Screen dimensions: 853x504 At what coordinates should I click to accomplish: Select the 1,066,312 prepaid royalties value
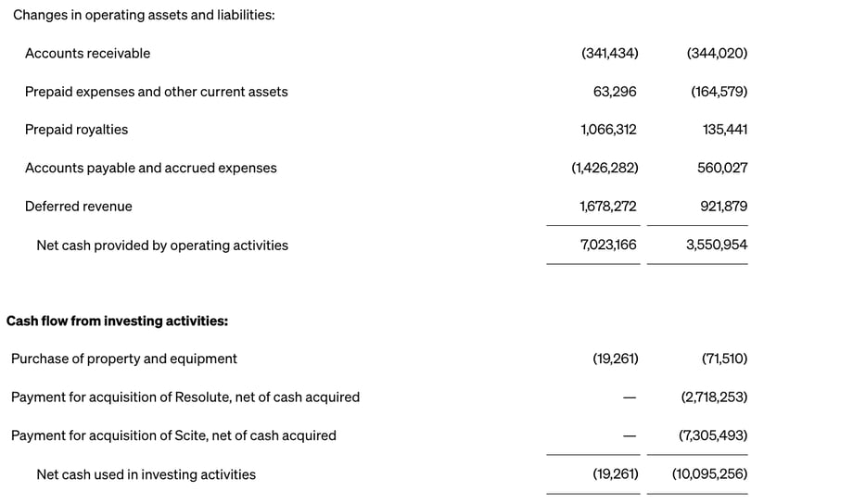point(608,130)
